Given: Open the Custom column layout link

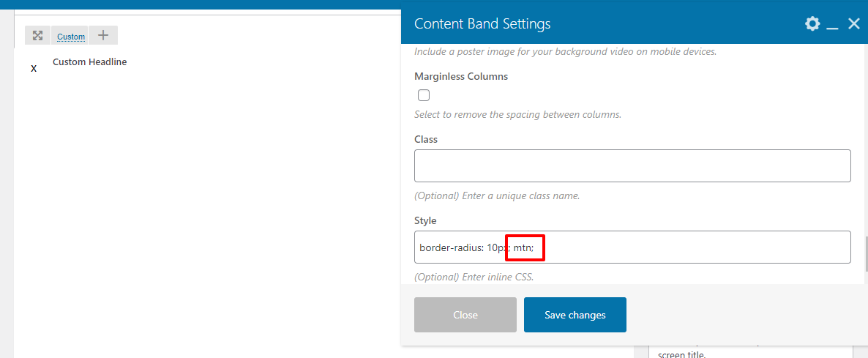Looking at the screenshot, I should pyautogui.click(x=71, y=37).
